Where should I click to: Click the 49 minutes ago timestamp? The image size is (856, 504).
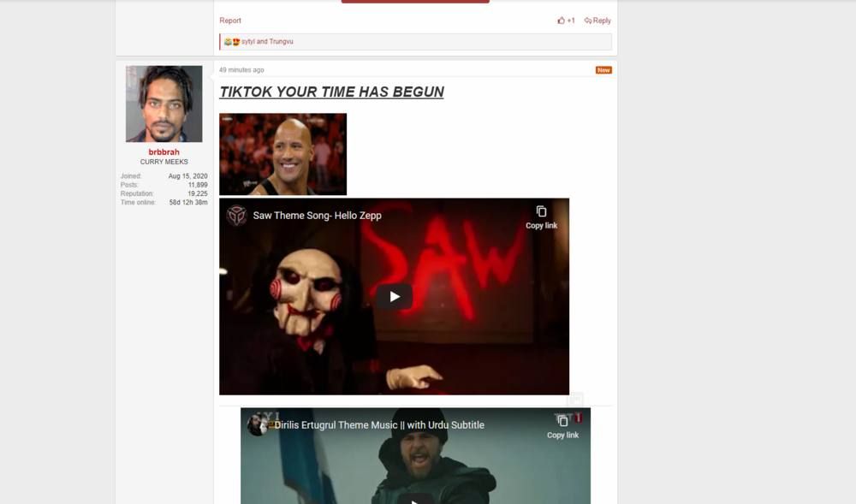(x=241, y=70)
